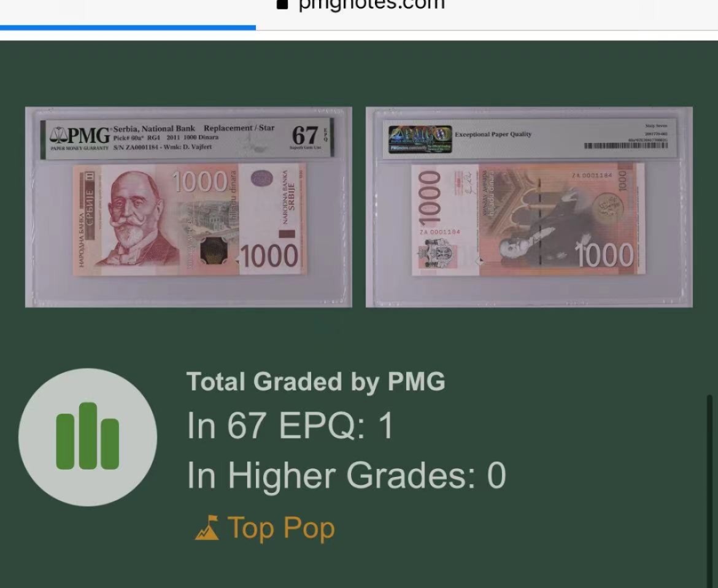The image size is (718, 588).
Task: Open the back-side slab image
Action: [529, 207]
